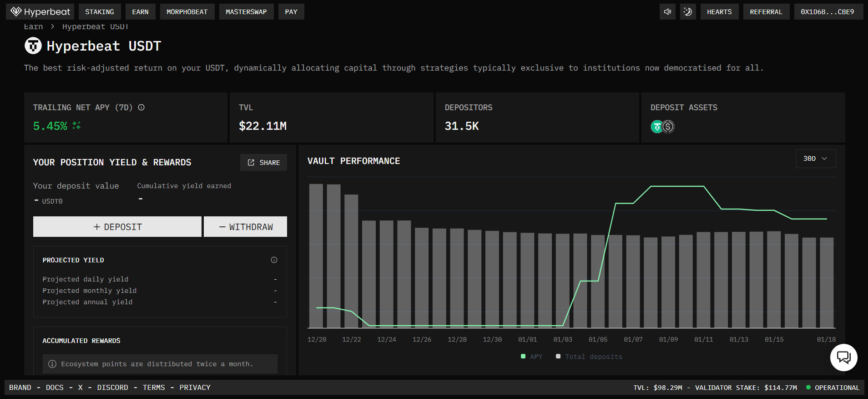This screenshot has width=868, height=399.
Task: Toggle the sound speaker icon
Action: pos(667,12)
